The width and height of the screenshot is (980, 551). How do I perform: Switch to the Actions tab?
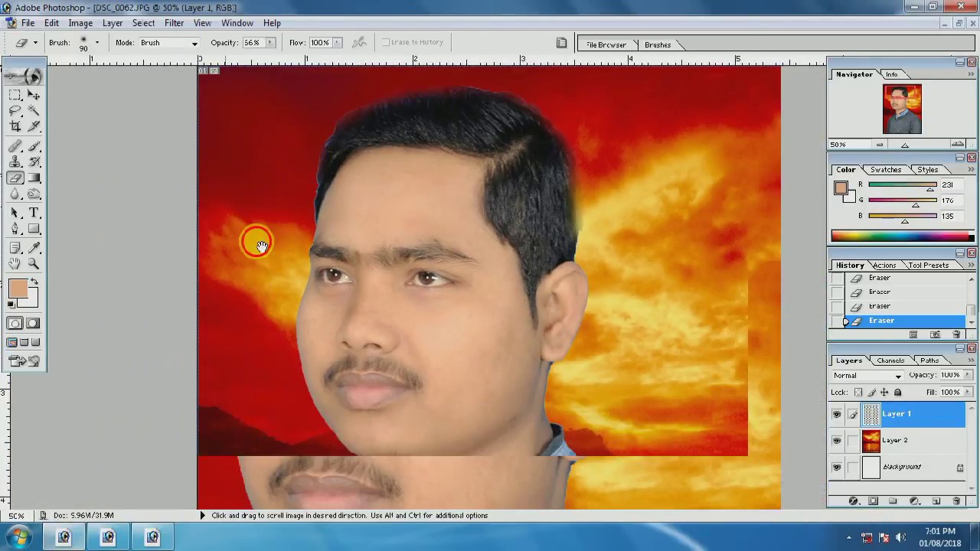[884, 266]
